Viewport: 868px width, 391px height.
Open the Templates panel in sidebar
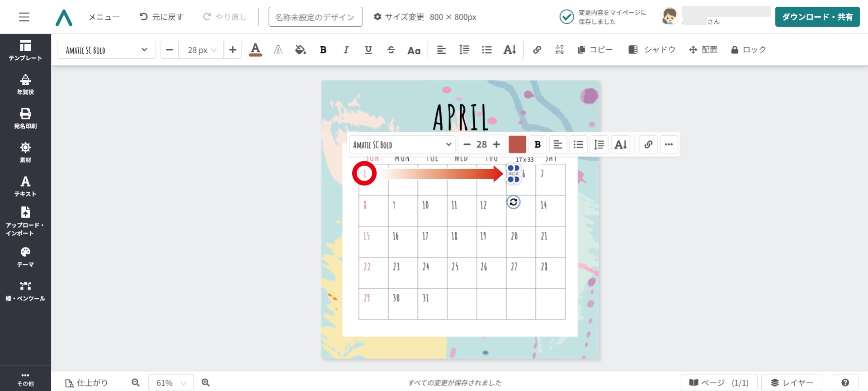(25, 50)
